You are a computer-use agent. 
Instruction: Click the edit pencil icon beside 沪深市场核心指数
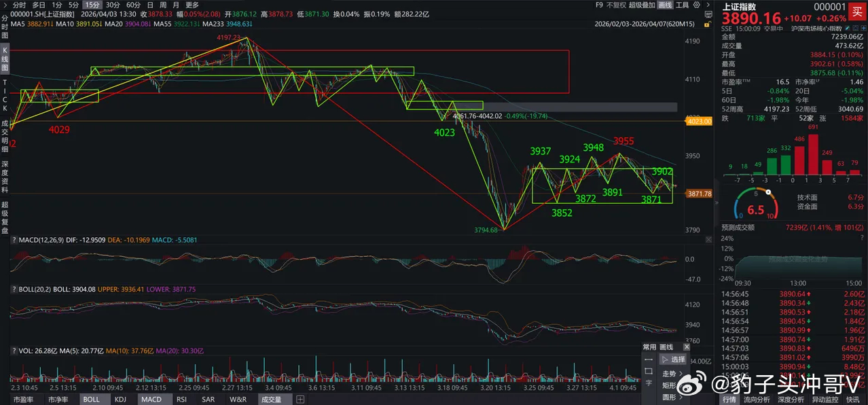click(x=848, y=29)
